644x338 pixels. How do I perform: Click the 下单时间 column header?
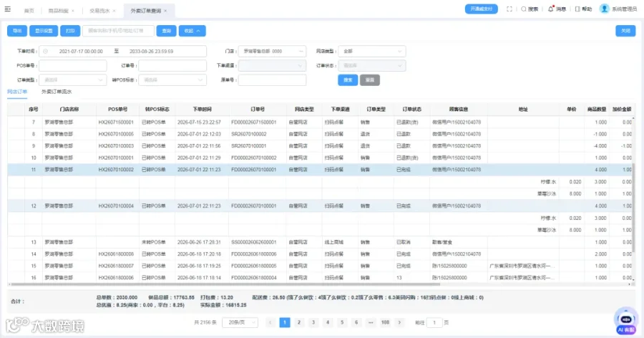click(202, 110)
